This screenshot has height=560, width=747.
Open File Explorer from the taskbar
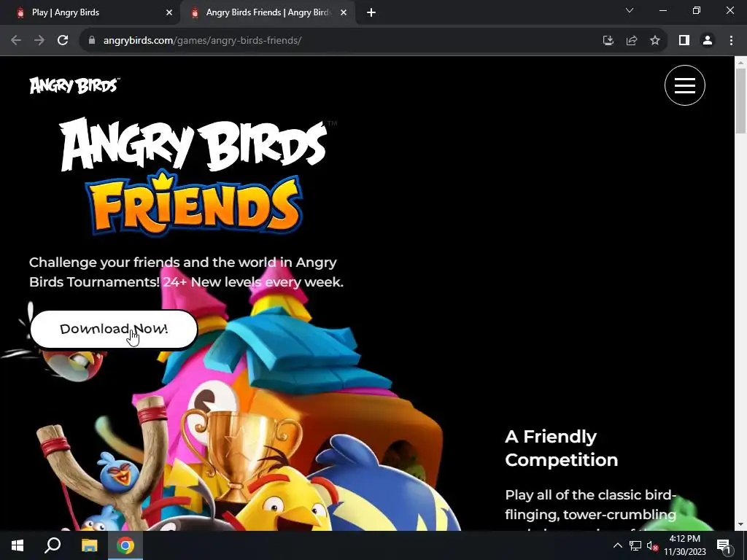(89, 545)
